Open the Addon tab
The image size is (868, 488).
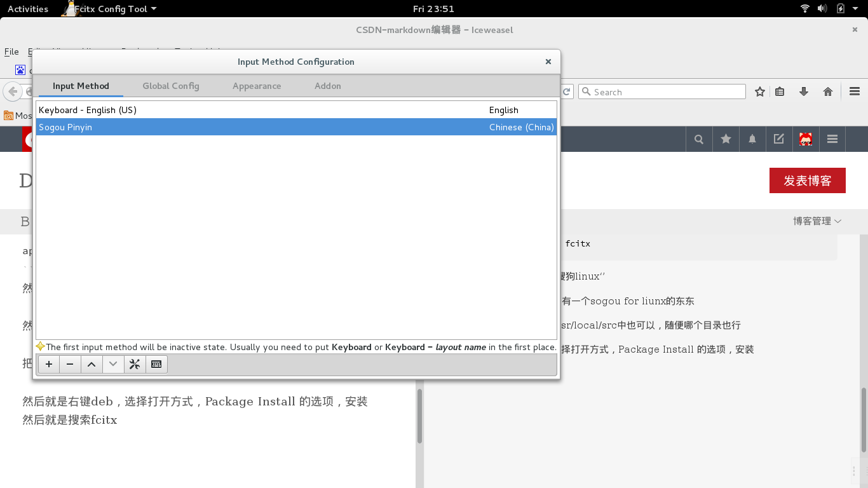click(328, 86)
